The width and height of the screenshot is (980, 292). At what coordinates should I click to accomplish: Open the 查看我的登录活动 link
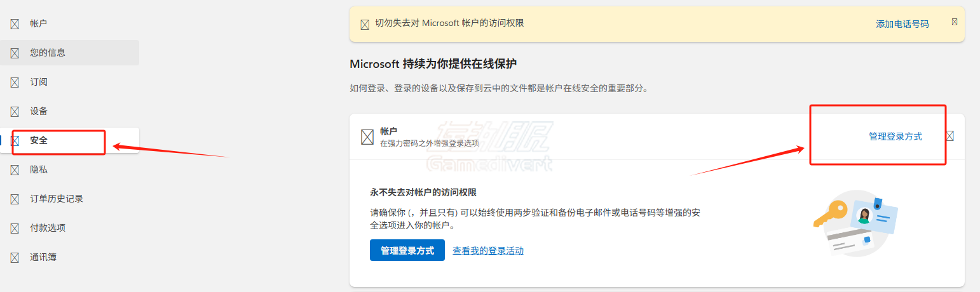click(488, 251)
